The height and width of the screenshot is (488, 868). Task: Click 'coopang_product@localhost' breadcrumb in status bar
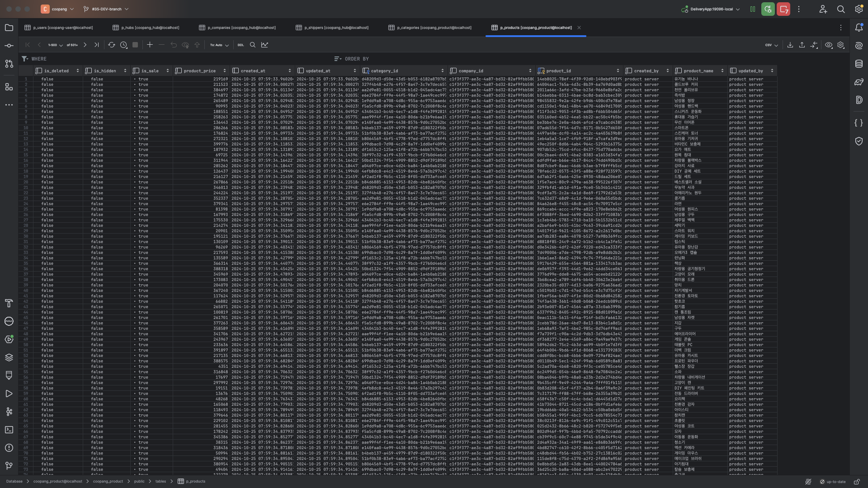[x=58, y=482]
